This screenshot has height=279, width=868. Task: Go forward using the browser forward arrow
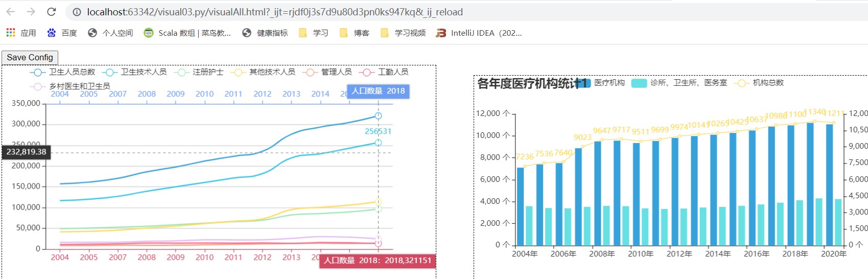[31, 12]
